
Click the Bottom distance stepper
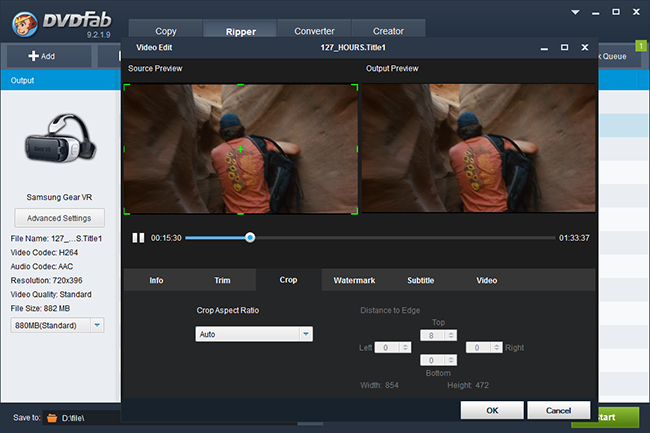coord(451,360)
